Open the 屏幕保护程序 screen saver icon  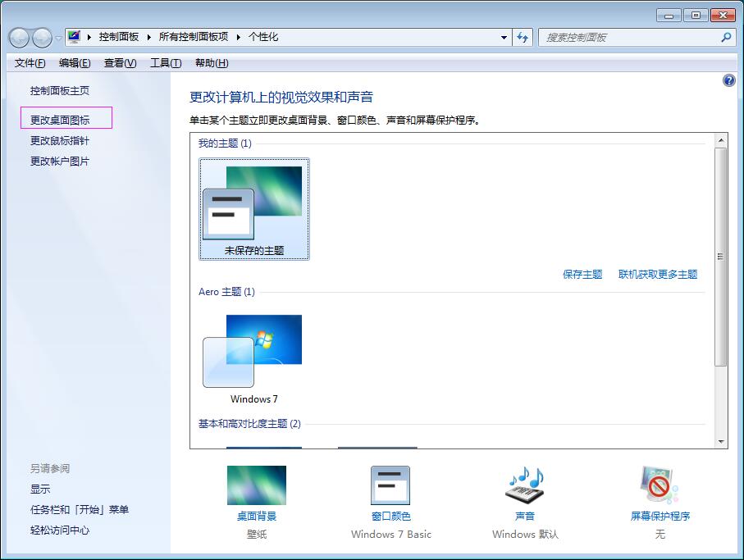pos(660,486)
